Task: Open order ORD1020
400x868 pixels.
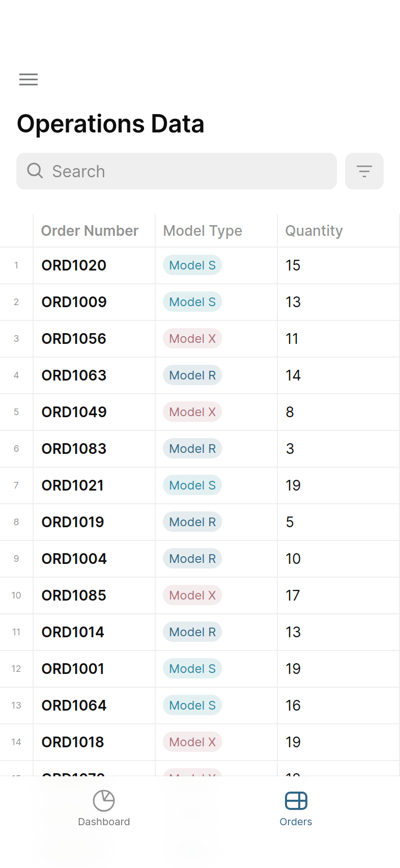Action: (x=74, y=265)
